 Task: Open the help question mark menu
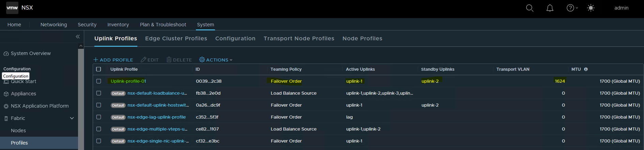(x=572, y=8)
